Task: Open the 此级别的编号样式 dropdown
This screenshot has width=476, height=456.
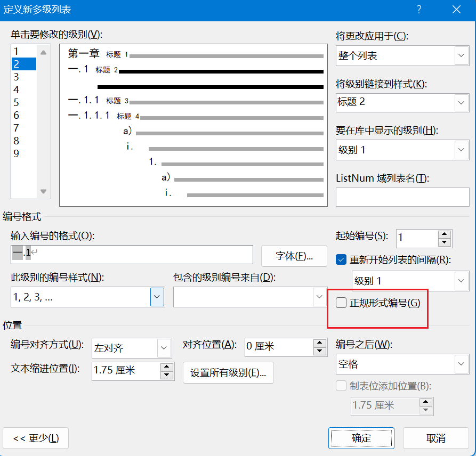Action: pos(157,297)
